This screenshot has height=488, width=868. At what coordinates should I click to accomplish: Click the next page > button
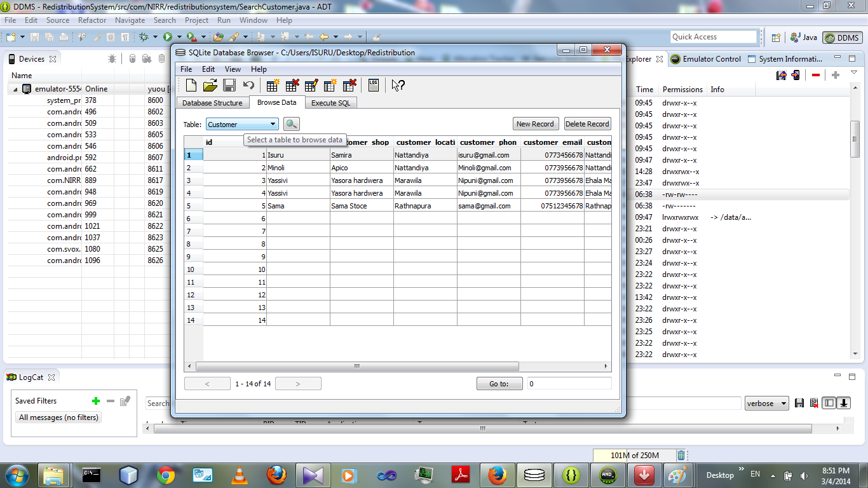click(x=298, y=384)
